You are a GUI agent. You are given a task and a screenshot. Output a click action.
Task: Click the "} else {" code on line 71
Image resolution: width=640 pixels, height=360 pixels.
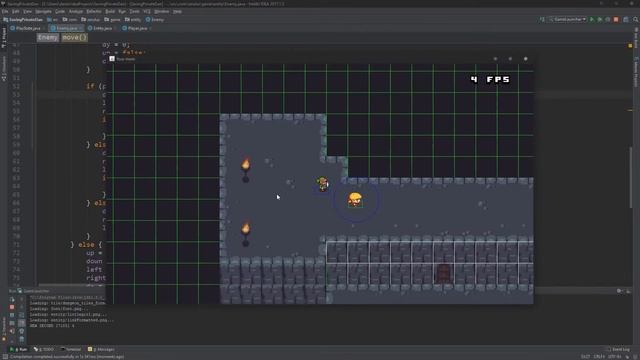tap(86, 244)
